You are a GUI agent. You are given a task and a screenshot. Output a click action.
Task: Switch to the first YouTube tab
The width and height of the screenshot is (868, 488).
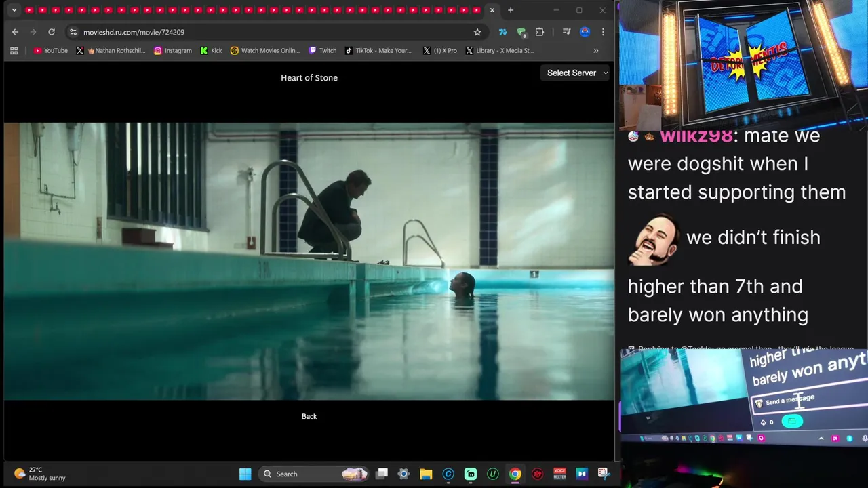click(29, 10)
